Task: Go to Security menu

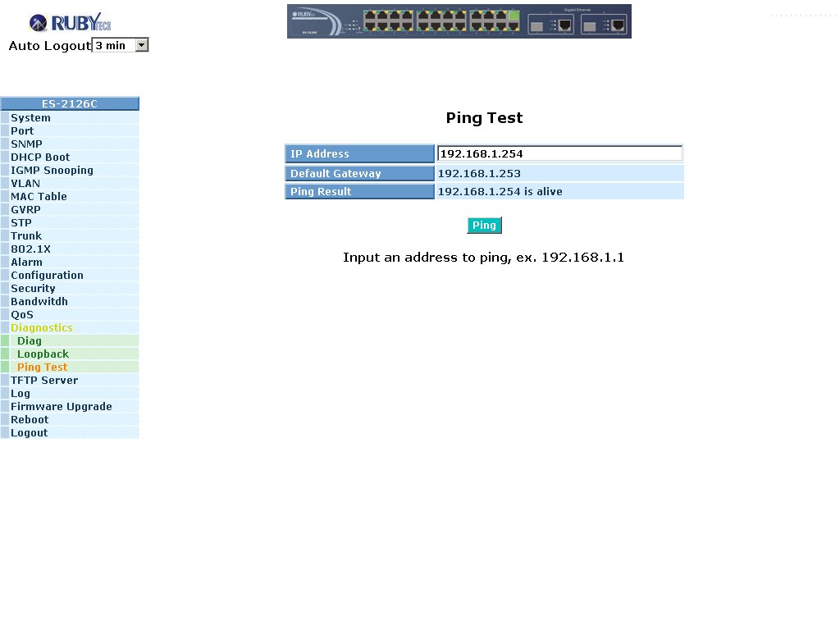Action: click(x=33, y=289)
